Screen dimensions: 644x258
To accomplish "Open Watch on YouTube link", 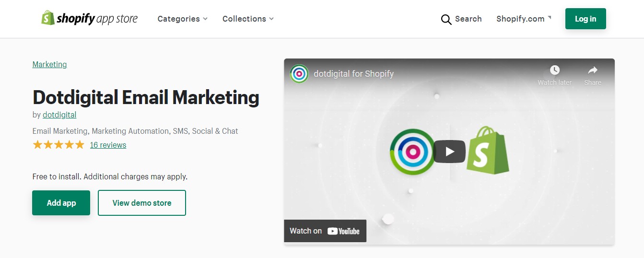I will (x=325, y=231).
